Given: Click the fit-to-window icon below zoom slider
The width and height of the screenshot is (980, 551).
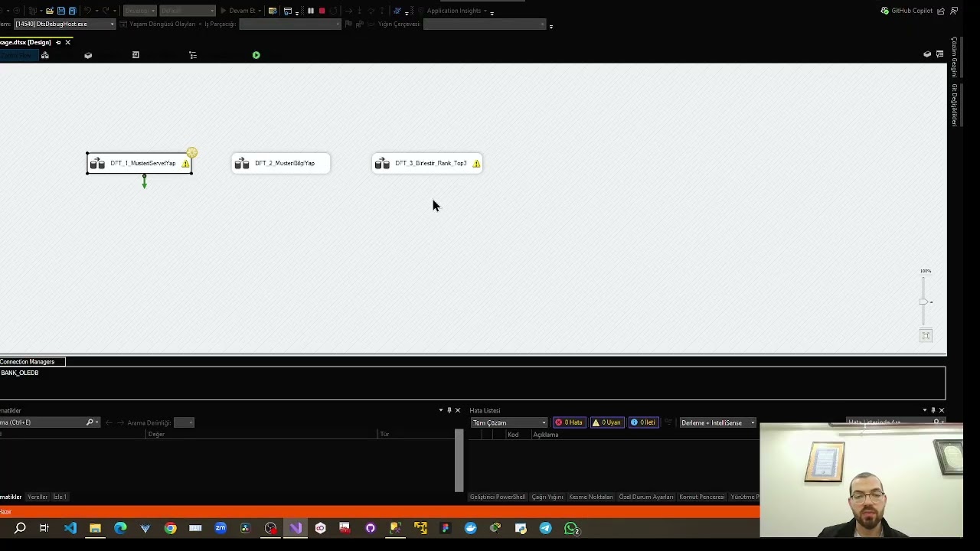Looking at the screenshot, I should pyautogui.click(x=926, y=335).
